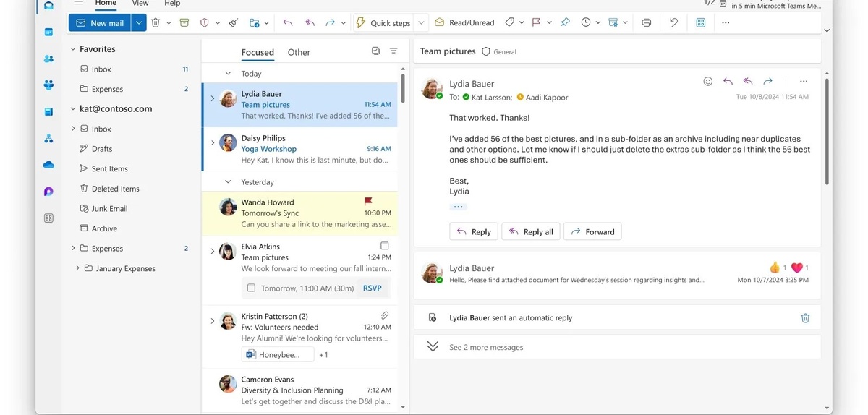The width and height of the screenshot is (868, 415).
Task: Collapse the Yesterday group in message list
Action: point(228,182)
